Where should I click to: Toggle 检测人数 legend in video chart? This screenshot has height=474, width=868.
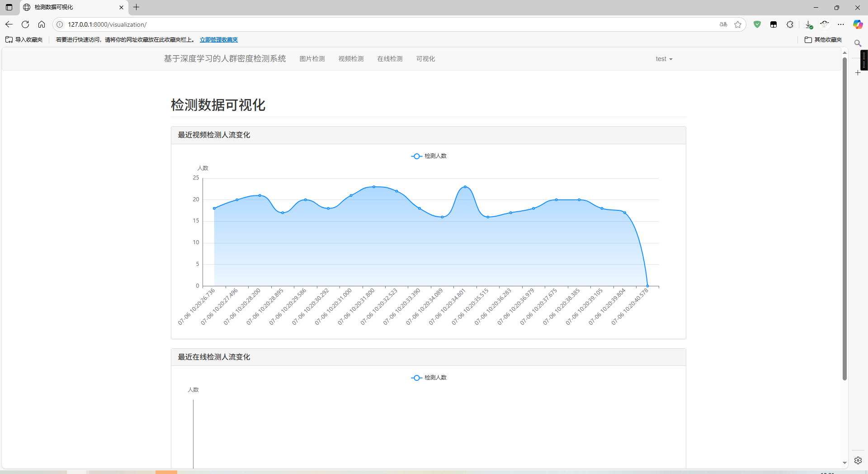[429, 156]
